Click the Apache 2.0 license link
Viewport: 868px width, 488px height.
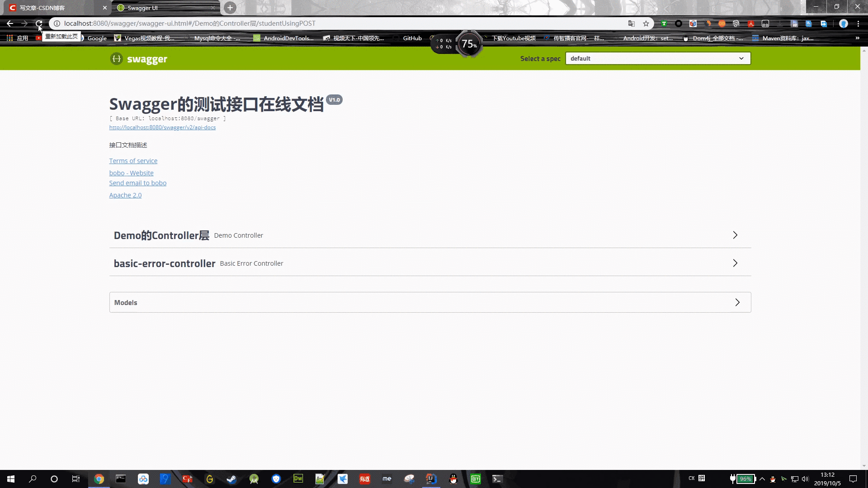[125, 195]
